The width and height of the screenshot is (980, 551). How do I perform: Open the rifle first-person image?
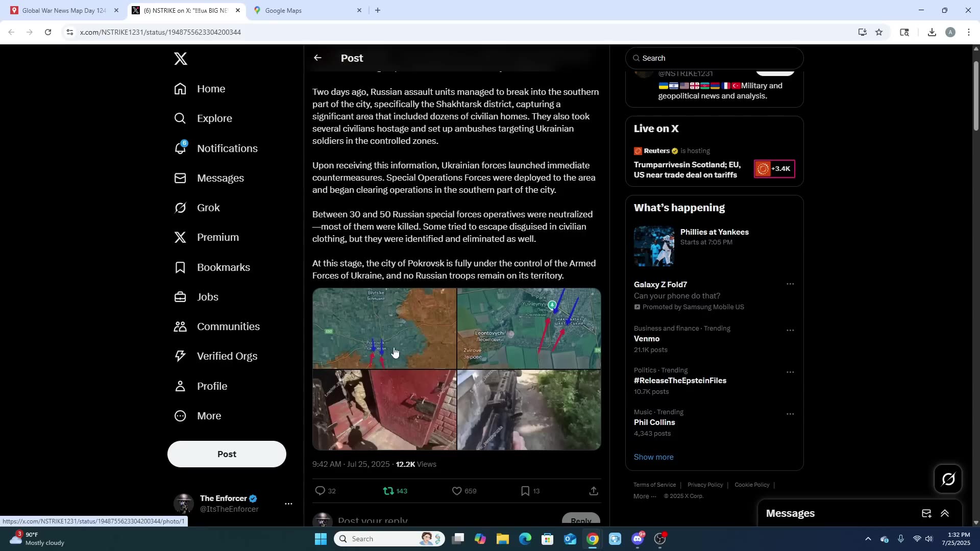[x=529, y=410]
